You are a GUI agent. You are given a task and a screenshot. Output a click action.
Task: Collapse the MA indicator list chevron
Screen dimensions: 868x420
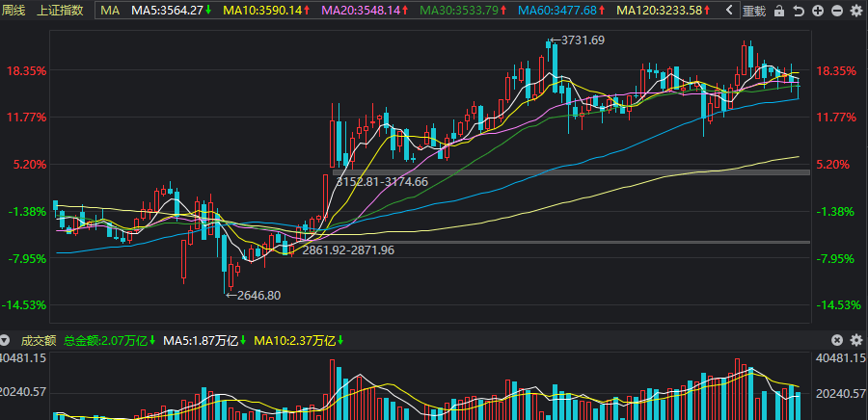(x=729, y=10)
